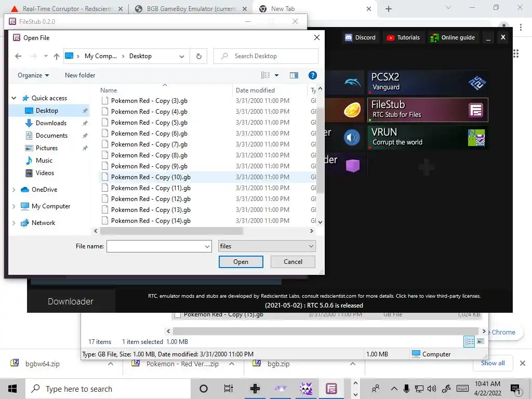The image size is (532, 399).
Task: Click Explorer window horizontal scrollbar
Action: (325, 331)
